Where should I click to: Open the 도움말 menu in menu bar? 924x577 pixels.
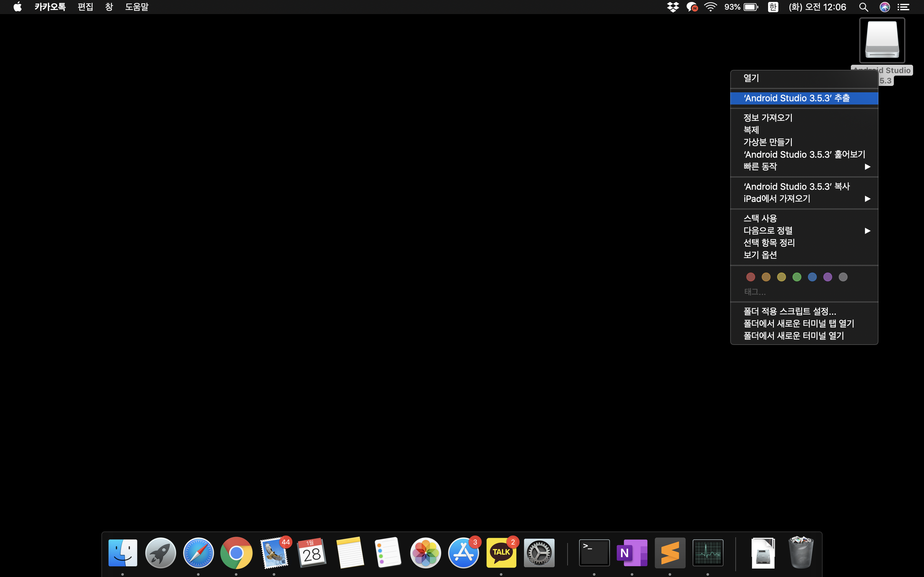(136, 7)
